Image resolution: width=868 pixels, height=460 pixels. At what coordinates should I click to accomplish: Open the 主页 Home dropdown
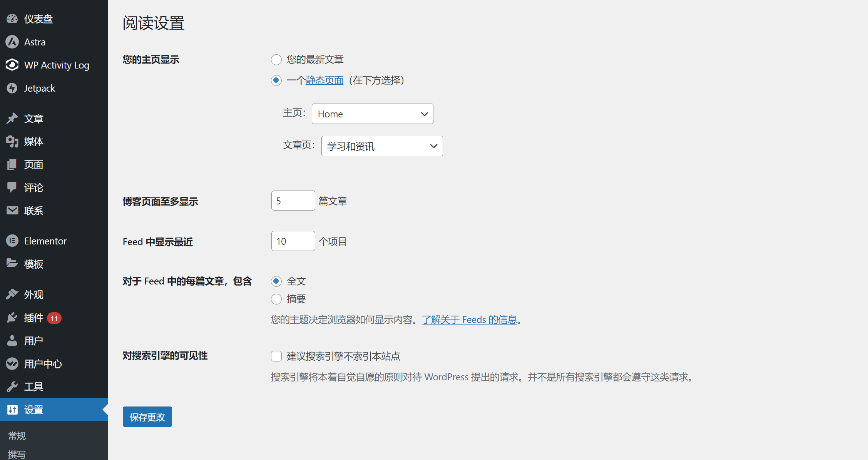tap(372, 114)
